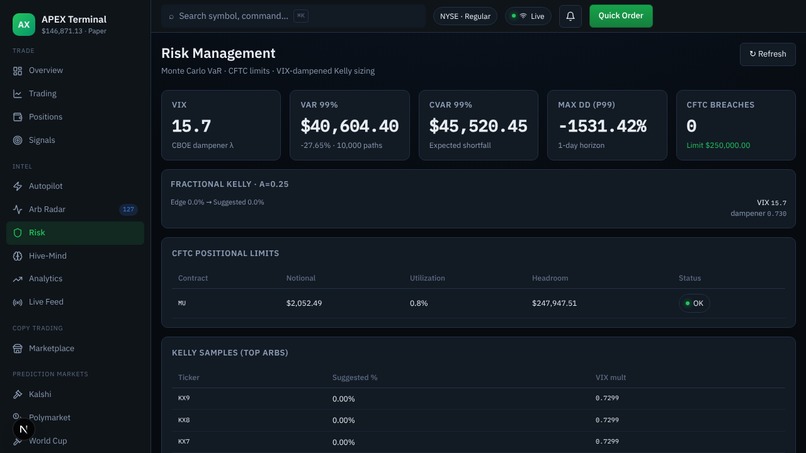
Task: Click the Utilization column header
Action: click(x=427, y=278)
